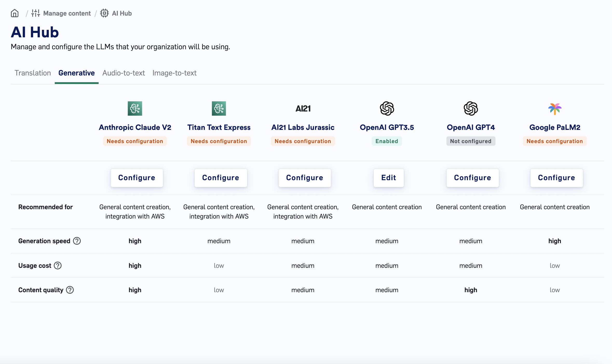The height and width of the screenshot is (364, 612).
Task: Click the OpenAI GPT4 title
Action: (471, 127)
